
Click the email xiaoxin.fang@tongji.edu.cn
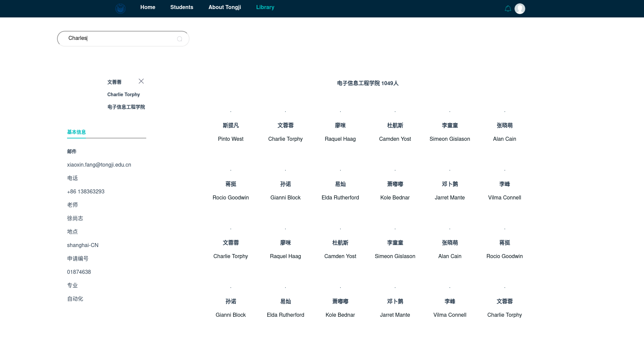coord(99,165)
